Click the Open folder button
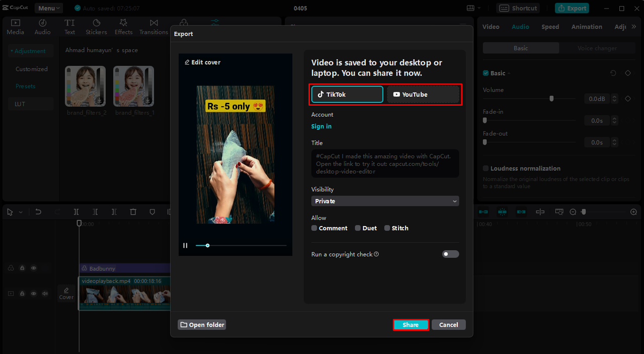Screen dimensions: 644x354 (202, 325)
